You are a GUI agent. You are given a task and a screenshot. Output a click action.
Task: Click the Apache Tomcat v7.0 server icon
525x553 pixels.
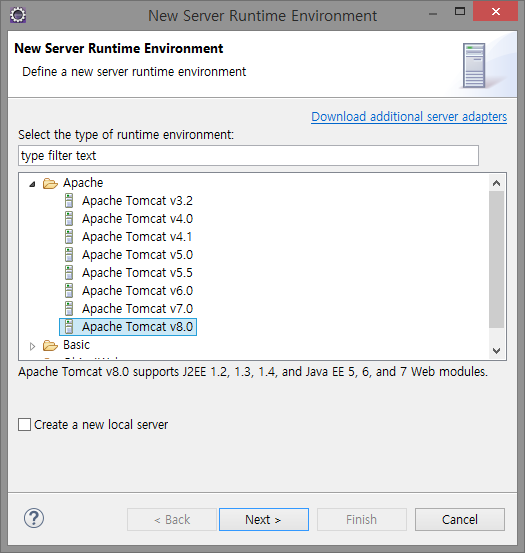[69, 309]
